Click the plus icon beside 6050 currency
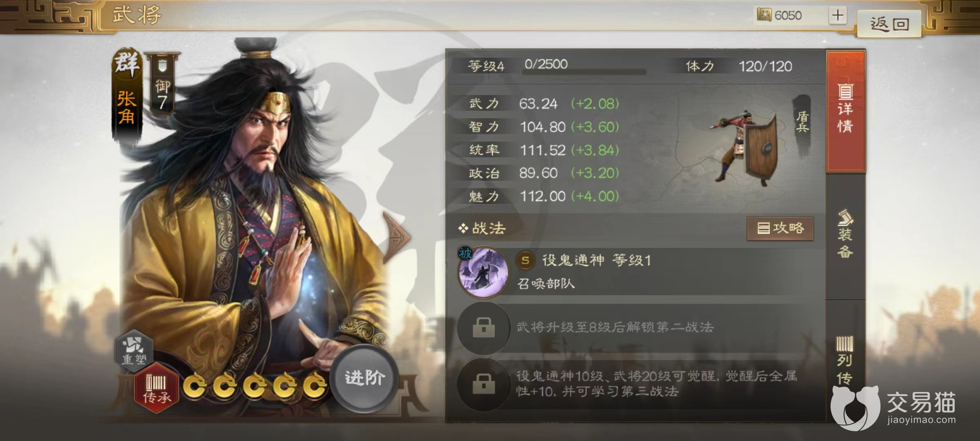Screen dimensions: 980x441 pos(837,16)
